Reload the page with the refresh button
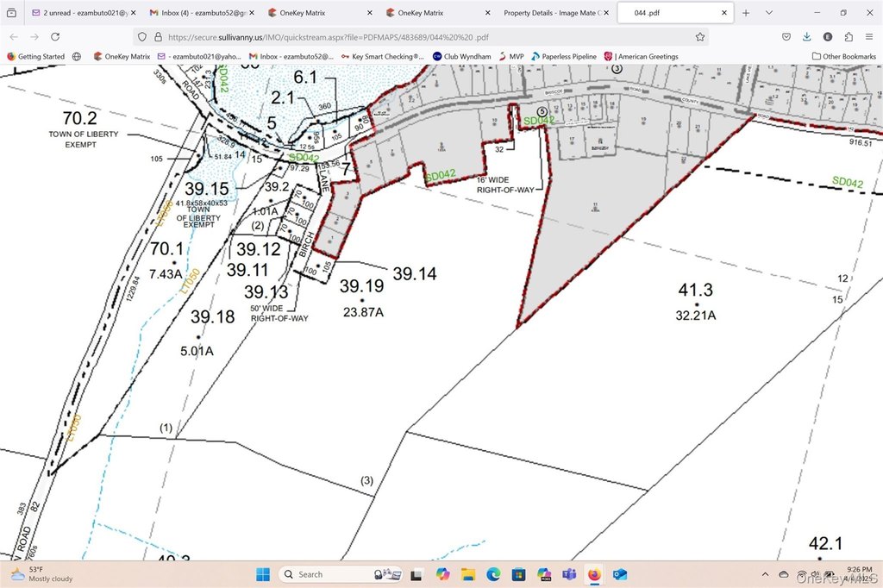 [55, 37]
